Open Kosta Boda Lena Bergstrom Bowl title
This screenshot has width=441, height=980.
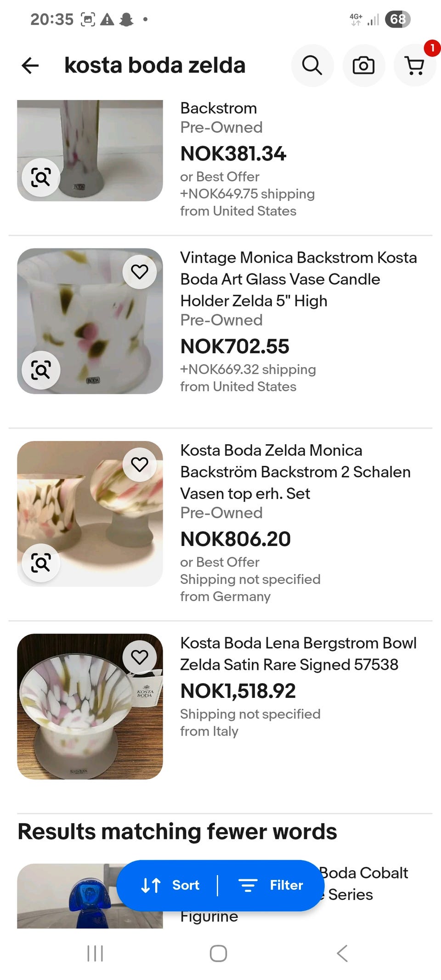tap(298, 654)
